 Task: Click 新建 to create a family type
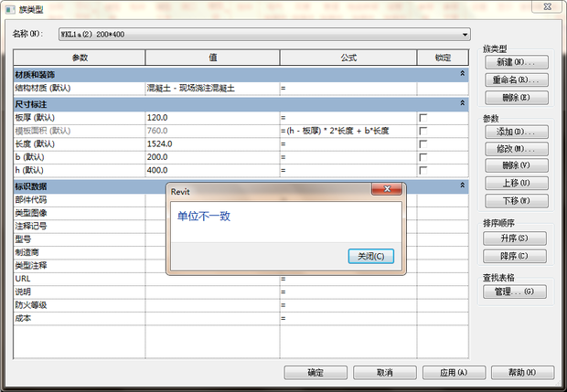pos(518,62)
